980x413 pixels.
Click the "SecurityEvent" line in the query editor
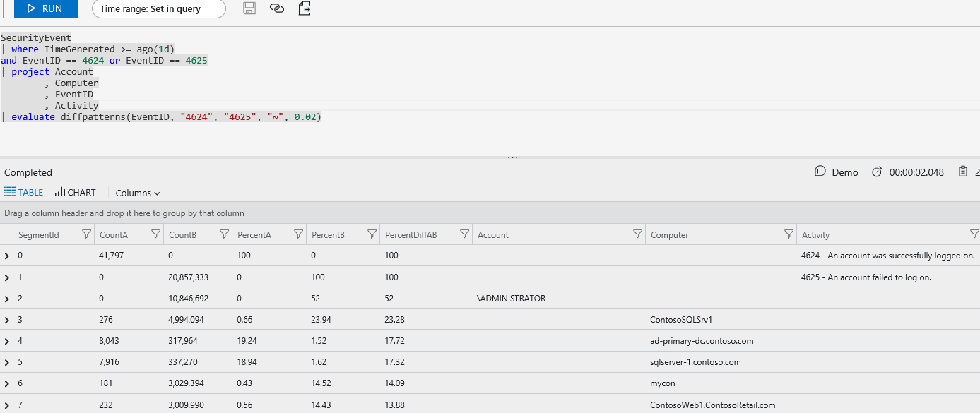click(36, 37)
